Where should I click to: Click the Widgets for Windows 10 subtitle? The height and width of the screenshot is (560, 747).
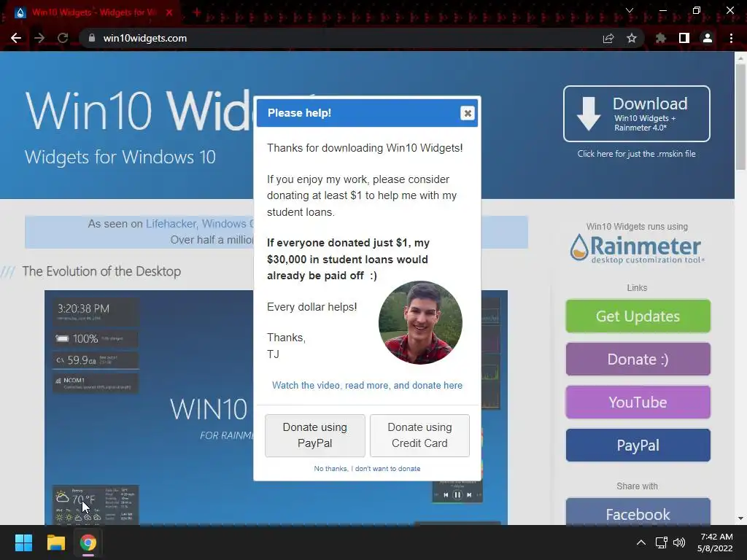point(120,157)
